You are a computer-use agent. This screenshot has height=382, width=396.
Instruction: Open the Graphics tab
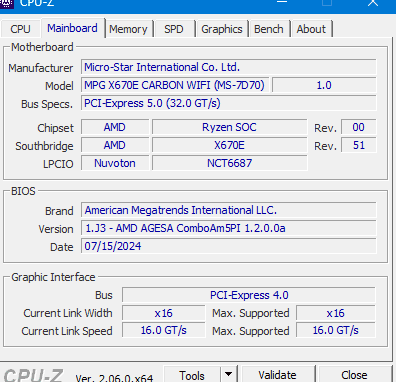(x=222, y=29)
